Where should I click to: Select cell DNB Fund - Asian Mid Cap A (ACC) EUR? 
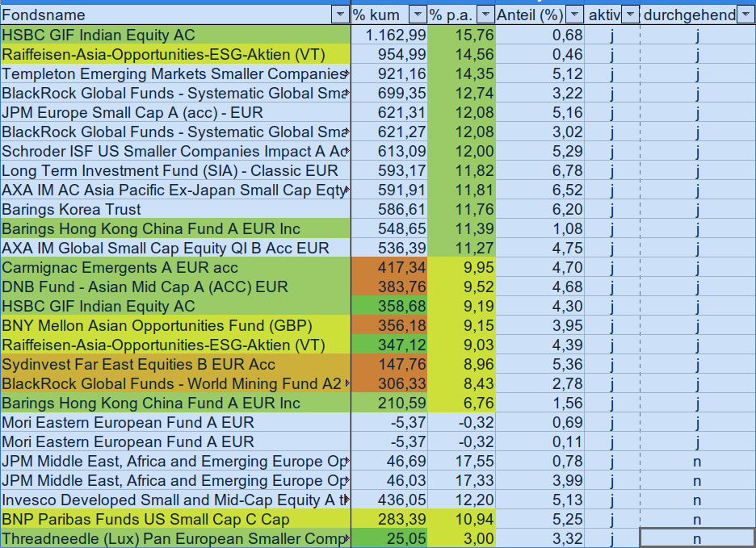pyautogui.click(x=175, y=287)
